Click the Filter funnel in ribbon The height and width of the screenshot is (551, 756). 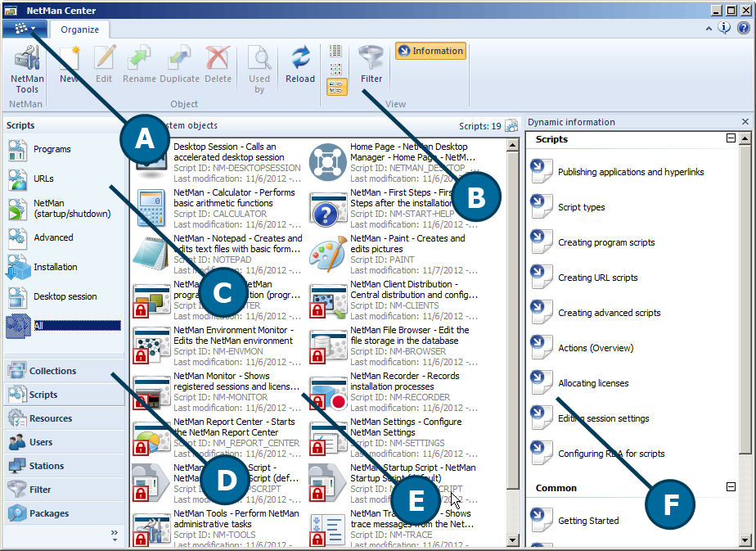coord(371,64)
